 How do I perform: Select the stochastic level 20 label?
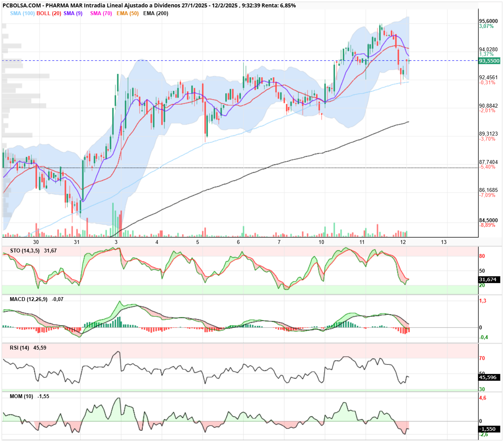[482, 285]
